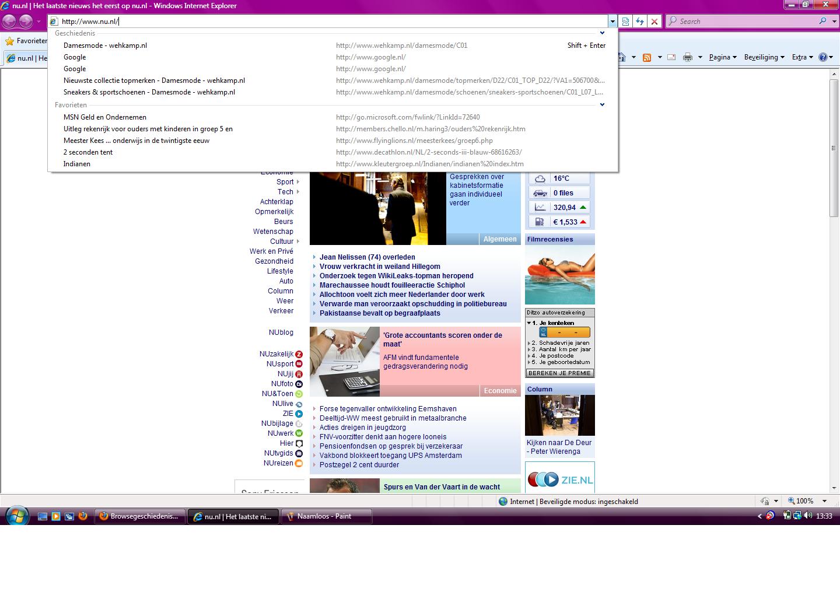This screenshot has width=840, height=616.
Task: Click the refresh page icon
Action: [640, 22]
